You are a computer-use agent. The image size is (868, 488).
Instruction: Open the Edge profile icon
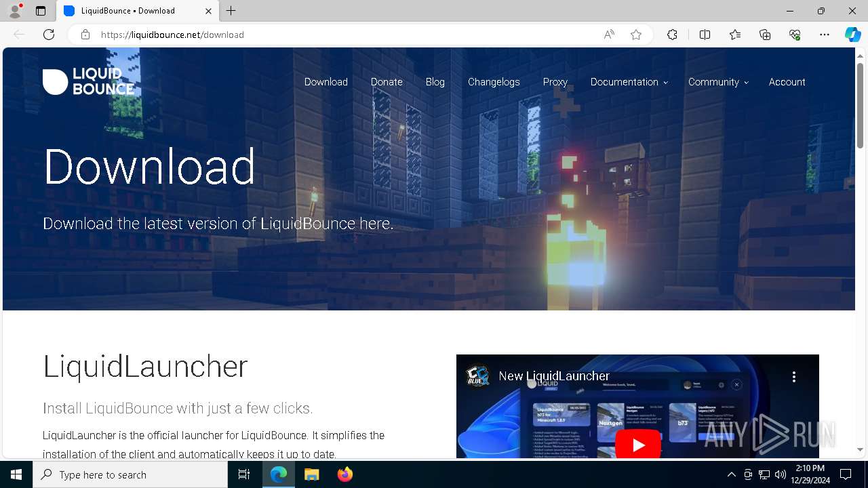point(15,11)
